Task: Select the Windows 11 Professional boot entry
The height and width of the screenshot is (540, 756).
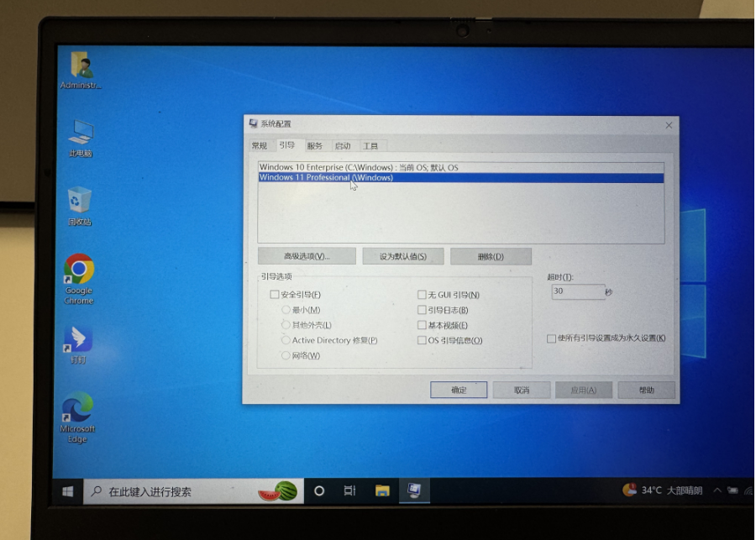Action: point(461,177)
